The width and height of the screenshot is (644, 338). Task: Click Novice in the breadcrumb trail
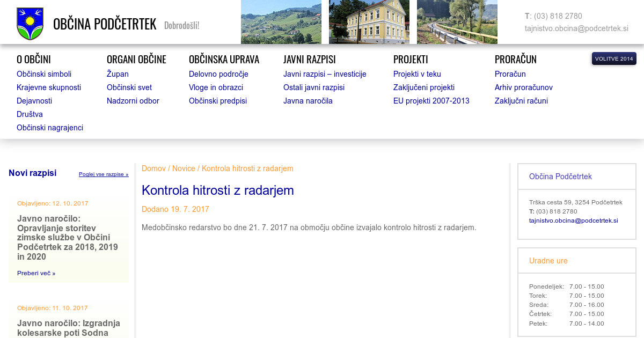(x=184, y=168)
